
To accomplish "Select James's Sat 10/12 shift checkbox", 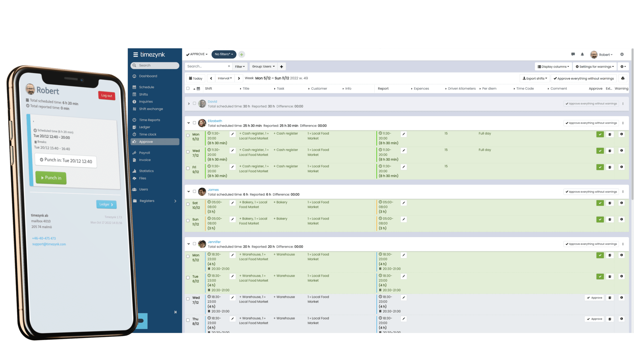I will (x=188, y=204).
